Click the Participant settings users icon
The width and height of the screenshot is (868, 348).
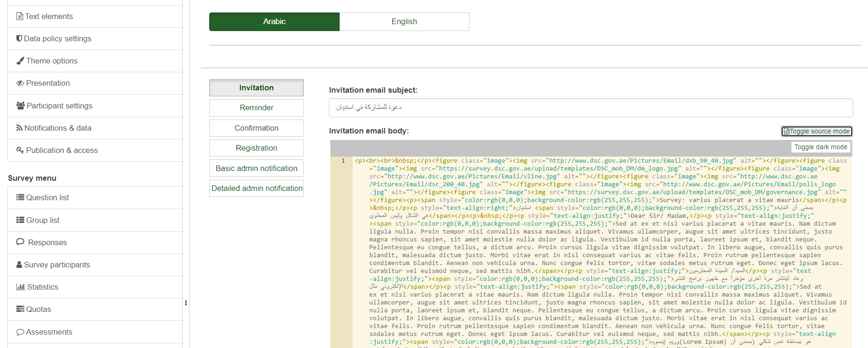(20, 106)
